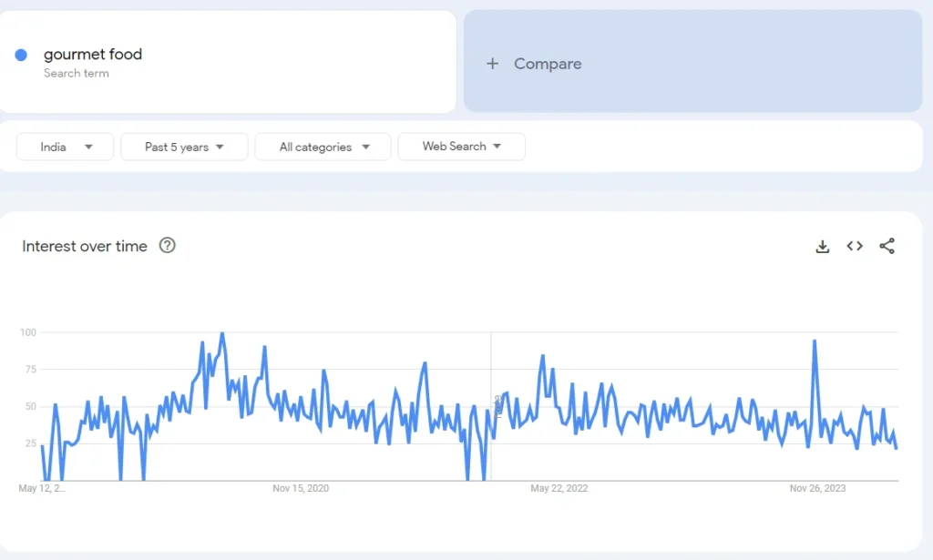Click the plus icon beside Compare
Viewport: 933px width, 560px height.
click(492, 64)
